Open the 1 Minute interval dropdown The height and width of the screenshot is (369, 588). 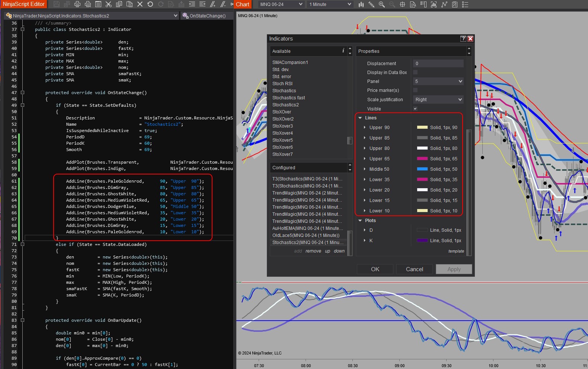click(x=330, y=4)
